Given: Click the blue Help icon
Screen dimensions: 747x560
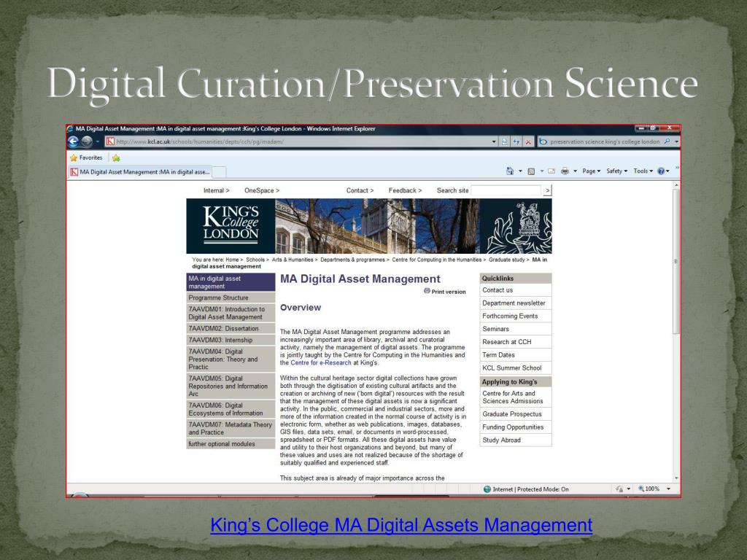Looking at the screenshot, I should [x=661, y=171].
